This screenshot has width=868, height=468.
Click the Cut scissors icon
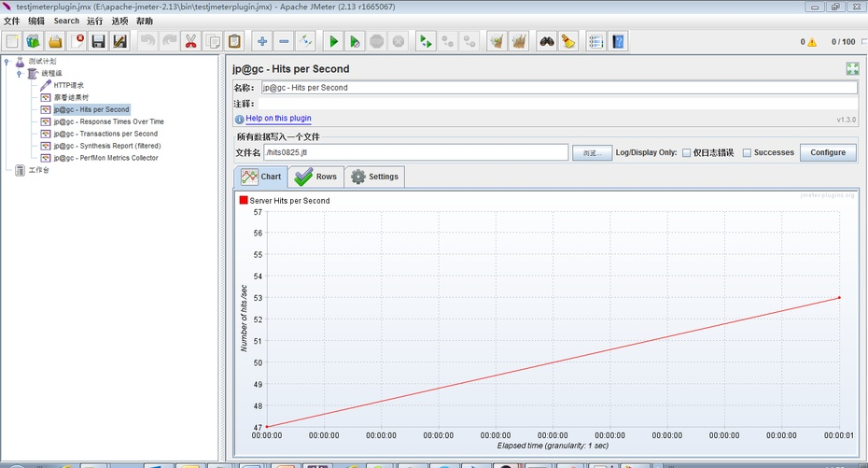(190, 41)
